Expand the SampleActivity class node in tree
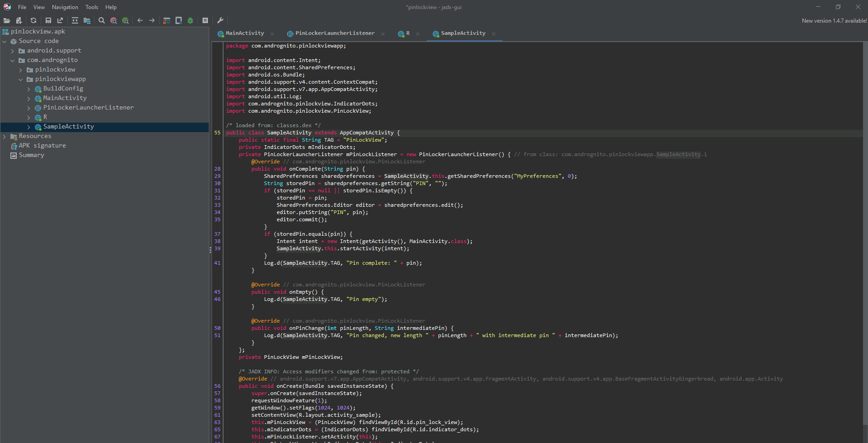Image resolution: width=868 pixels, height=443 pixels. pos(29,127)
